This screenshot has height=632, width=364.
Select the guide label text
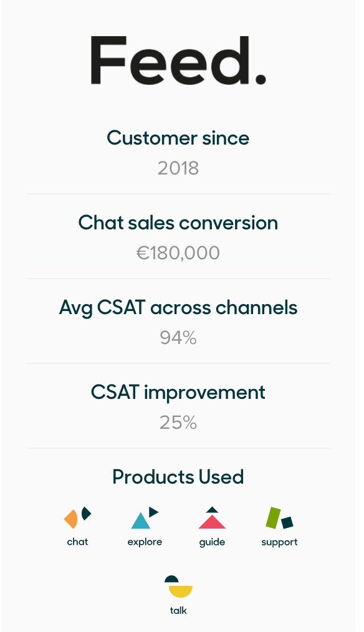coord(212,542)
